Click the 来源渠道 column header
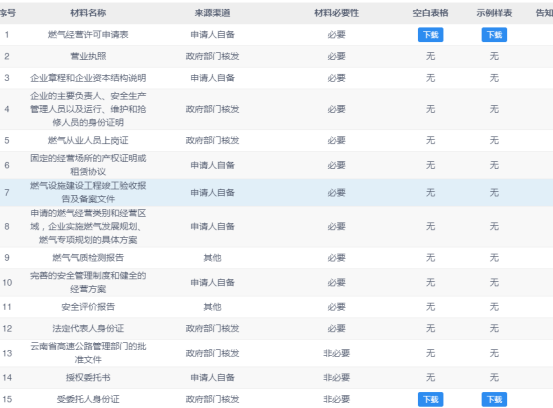 click(212, 13)
